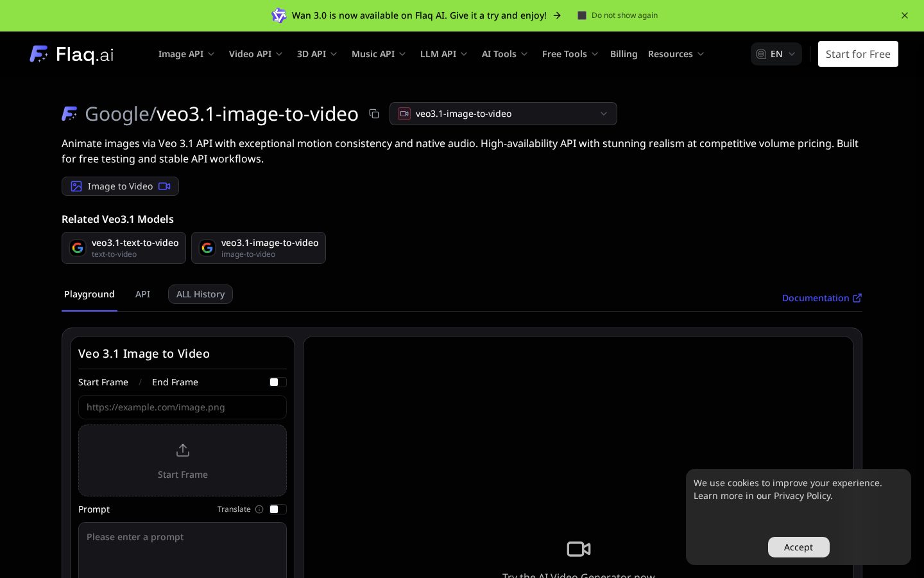Click the globe language icon
This screenshot has height=578, width=924.
(x=761, y=54)
